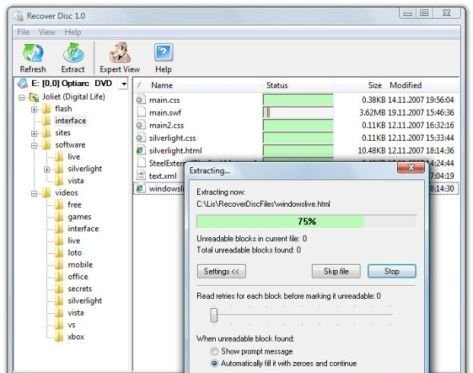Select the silverlight.html file name
This screenshot has width=473, height=373.
coord(176,151)
